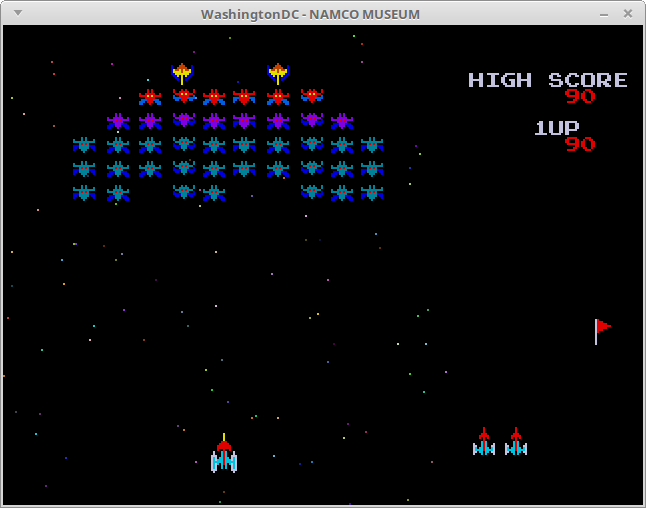
Task: Click the rightmost teal drone in first drone row
Action: (x=372, y=145)
